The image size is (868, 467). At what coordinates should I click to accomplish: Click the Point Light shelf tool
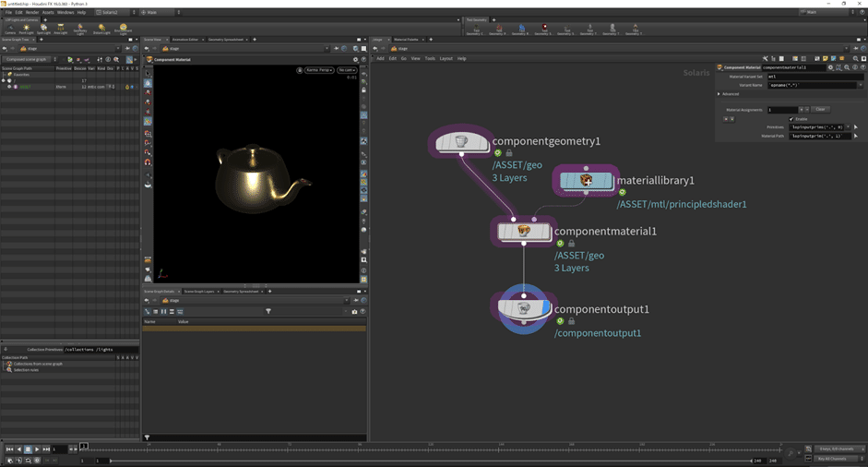26,29
